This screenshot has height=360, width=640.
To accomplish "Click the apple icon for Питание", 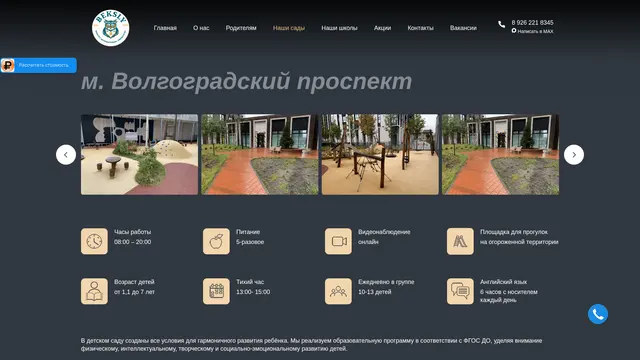I will [216, 241].
